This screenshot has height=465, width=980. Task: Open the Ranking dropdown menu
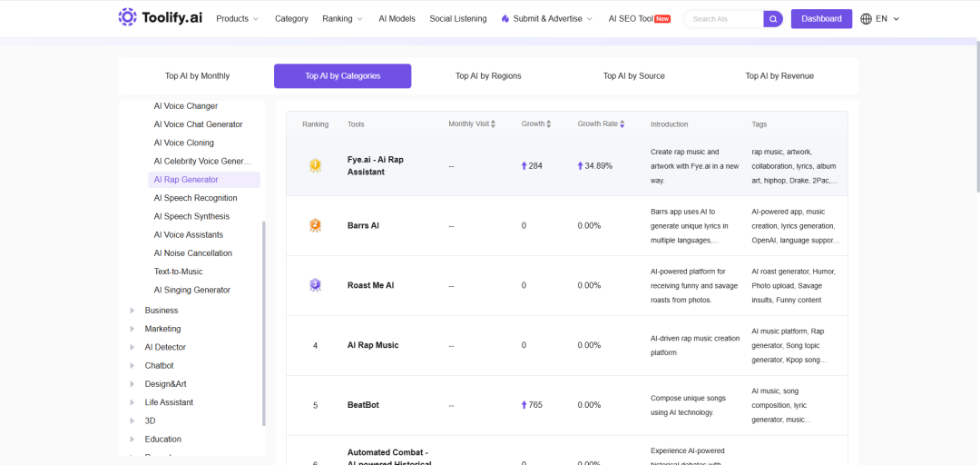point(342,19)
